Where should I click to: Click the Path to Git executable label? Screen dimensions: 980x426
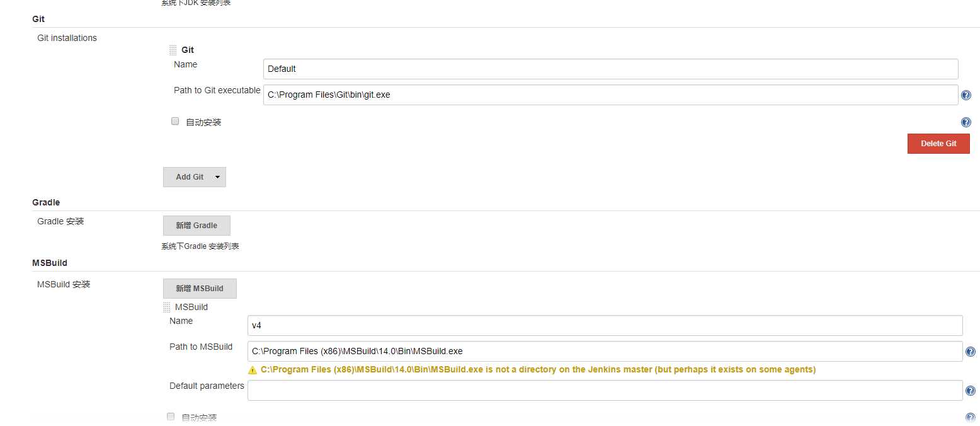217,90
